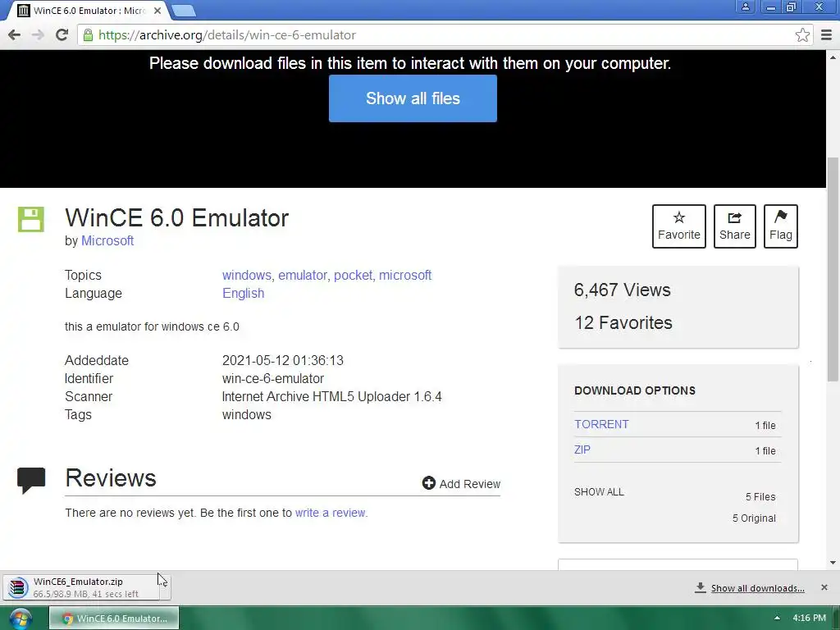Download the TORRENT option
Image resolution: width=840 pixels, height=630 pixels.
601,424
